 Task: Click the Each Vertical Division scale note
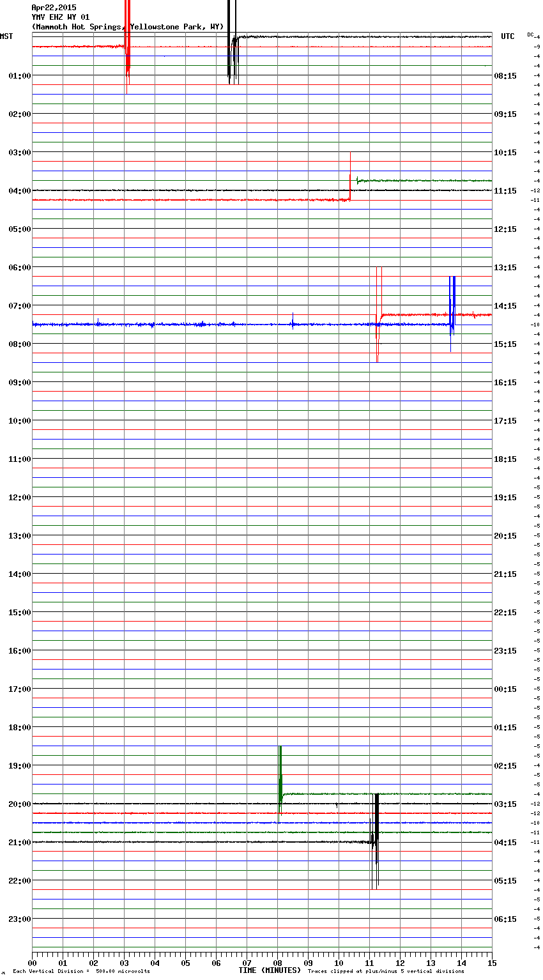pos(81,972)
